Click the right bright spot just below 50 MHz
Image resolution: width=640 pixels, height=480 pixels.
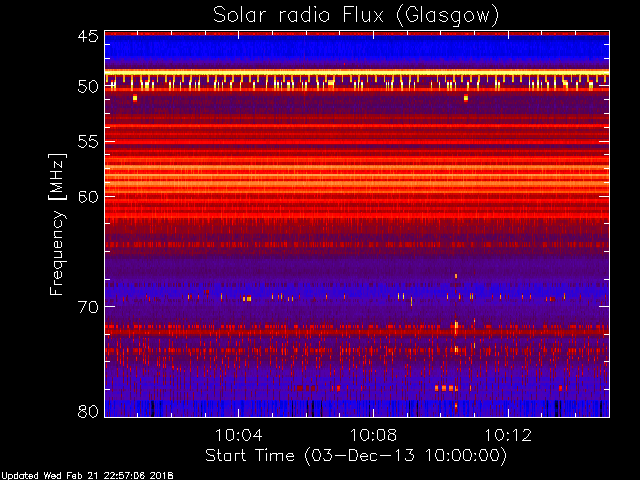466,98
